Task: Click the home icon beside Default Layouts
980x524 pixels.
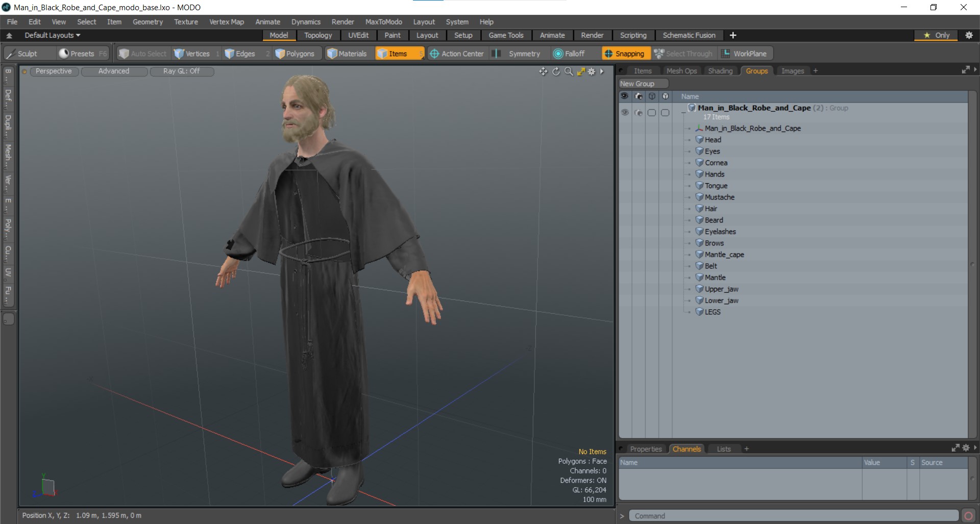Action: tap(9, 35)
